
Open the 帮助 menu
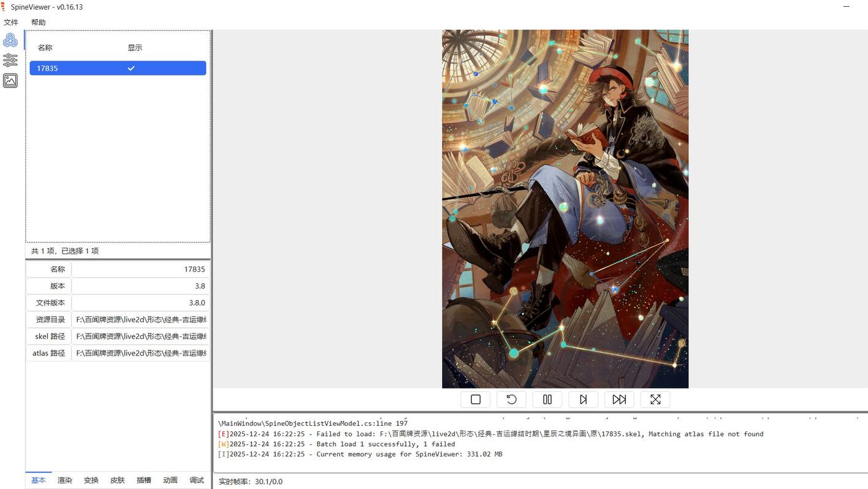[39, 22]
